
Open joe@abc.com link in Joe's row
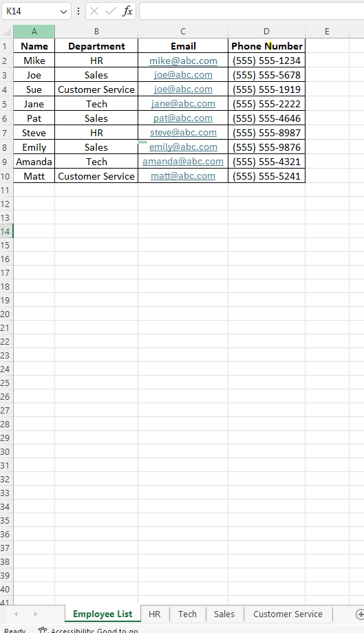183,75
